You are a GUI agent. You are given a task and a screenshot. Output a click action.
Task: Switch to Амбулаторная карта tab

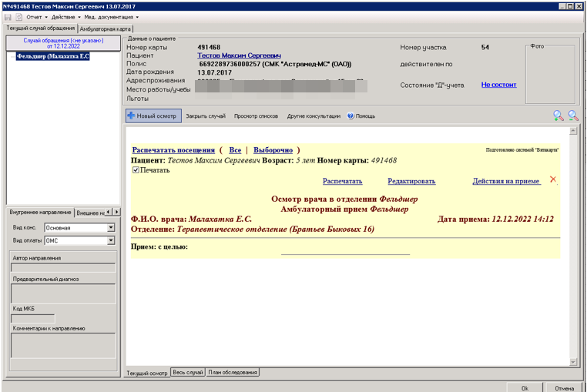point(106,28)
